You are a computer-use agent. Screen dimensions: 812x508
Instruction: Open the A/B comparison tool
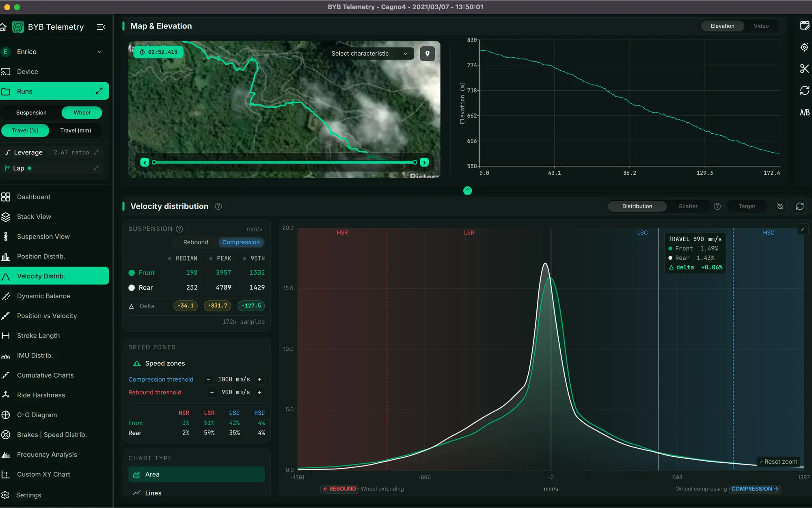(804, 112)
